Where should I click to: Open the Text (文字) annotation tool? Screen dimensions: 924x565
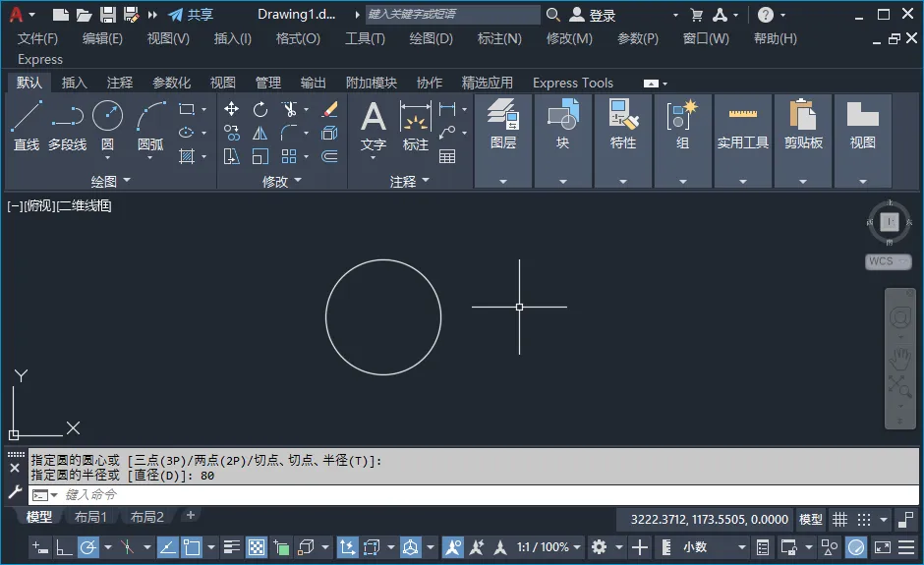373,126
